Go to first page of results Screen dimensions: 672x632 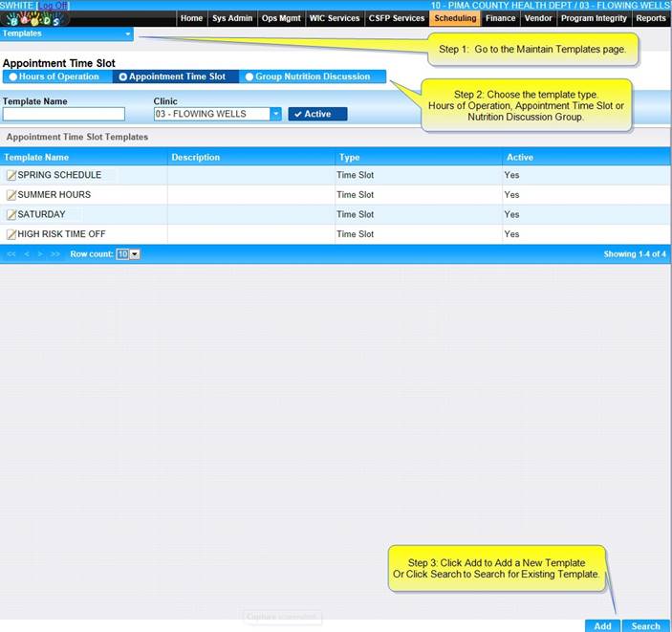(11, 254)
